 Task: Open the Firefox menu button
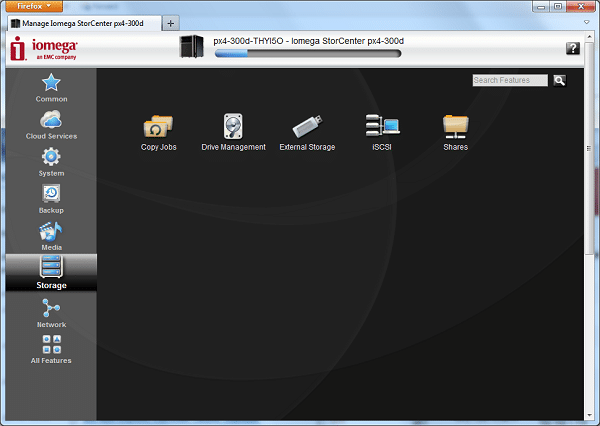pyautogui.click(x=34, y=6)
